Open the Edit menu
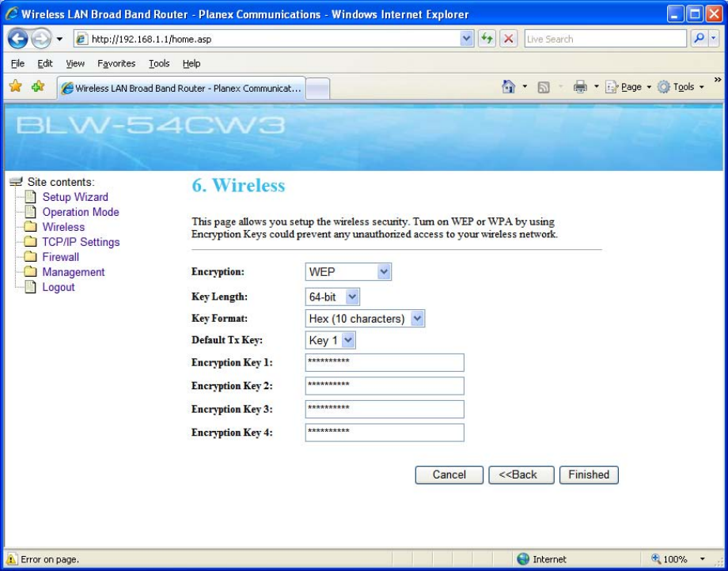Image resolution: width=728 pixels, height=571 pixels. tap(45, 63)
